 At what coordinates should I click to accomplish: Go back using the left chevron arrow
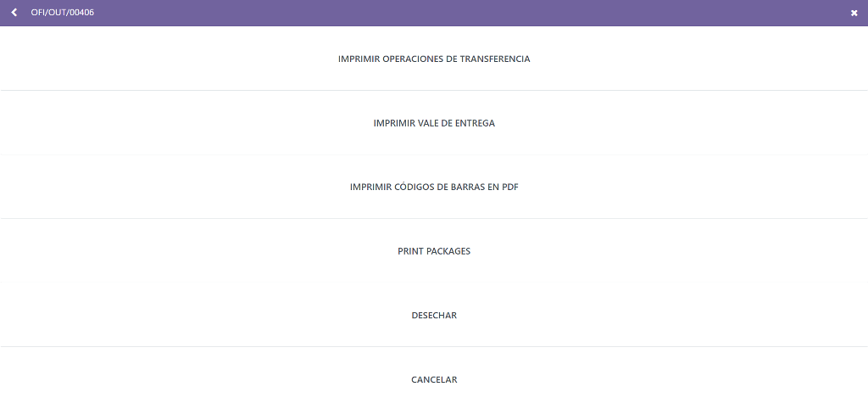pyautogui.click(x=14, y=12)
